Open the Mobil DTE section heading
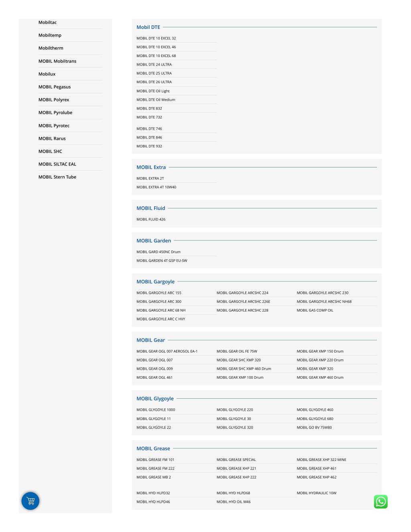 point(148,27)
